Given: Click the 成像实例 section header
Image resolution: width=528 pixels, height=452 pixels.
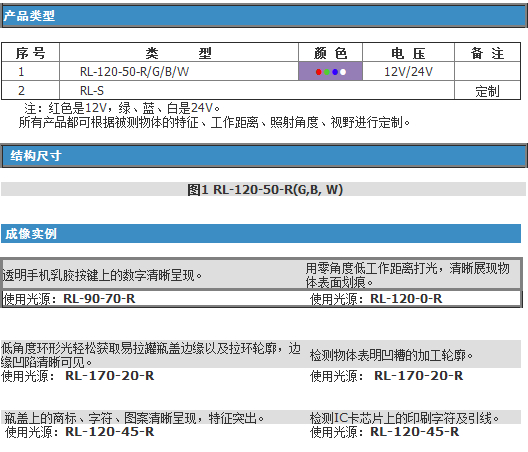Looking at the screenshot, I should point(261,233).
